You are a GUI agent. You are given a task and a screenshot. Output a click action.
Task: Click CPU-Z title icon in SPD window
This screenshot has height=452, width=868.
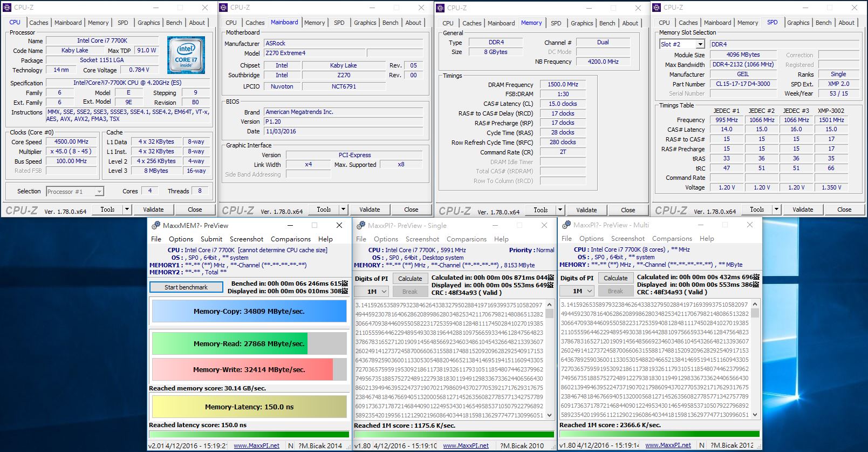(657, 8)
